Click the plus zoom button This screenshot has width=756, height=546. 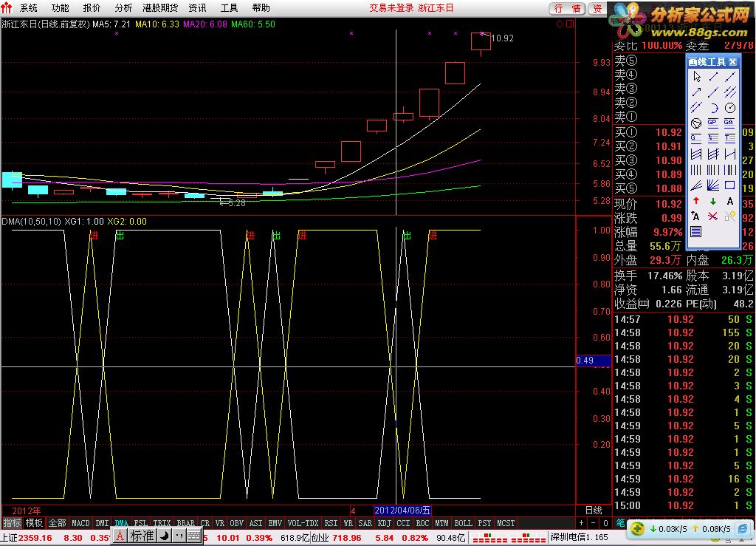pos(582,523)
